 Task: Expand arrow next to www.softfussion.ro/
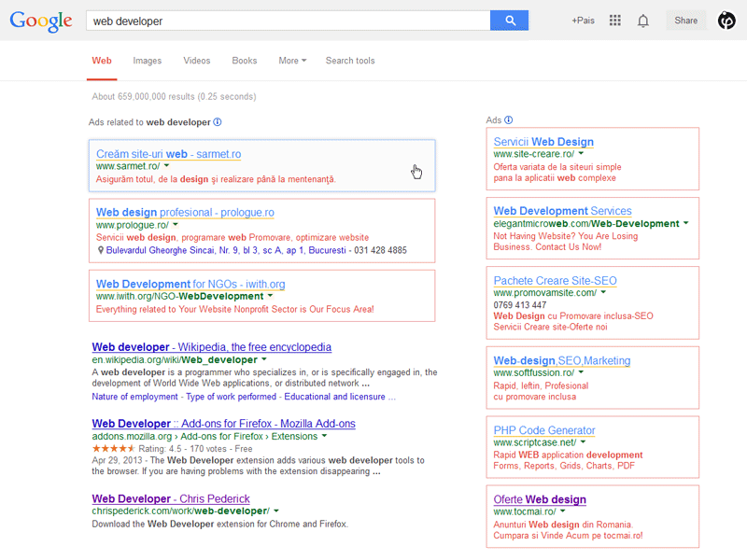(581, 371)
